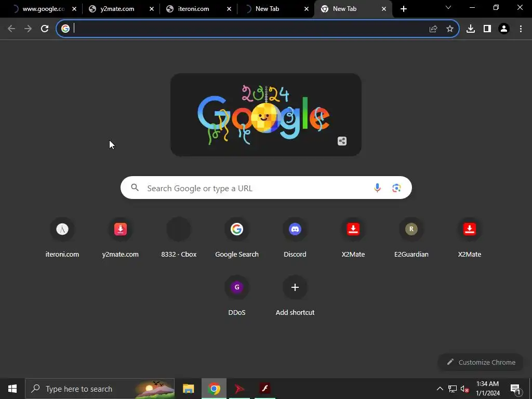The width and height of the screenshot is (532, 399).
Task: Close the www.google.co tab
Action: pyautogui.click(x=74, y=9)
